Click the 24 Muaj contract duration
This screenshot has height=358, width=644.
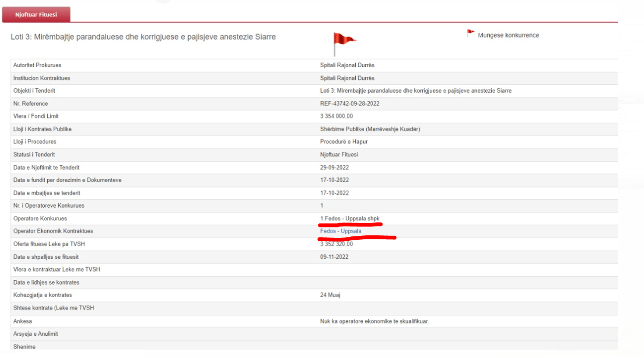(330, 295)
